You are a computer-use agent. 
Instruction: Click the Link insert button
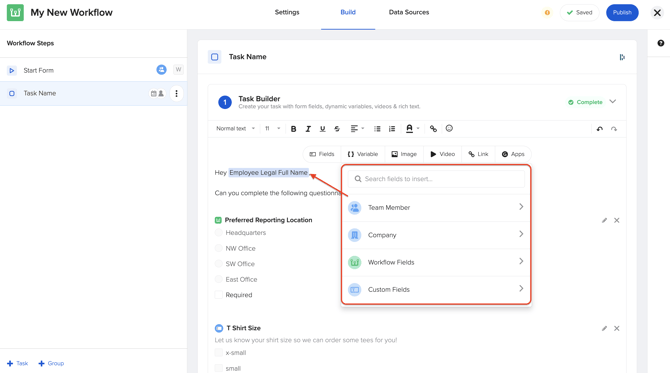tap(478, 154)
